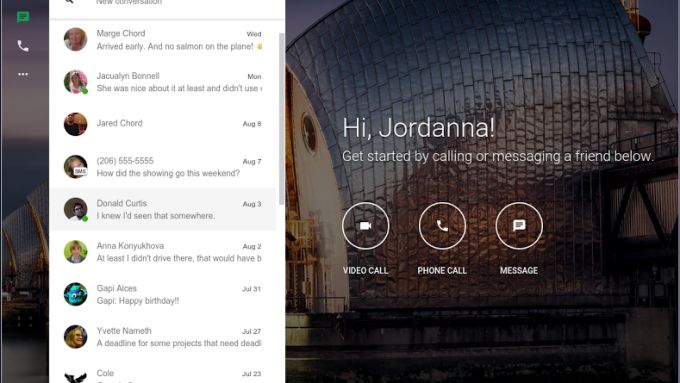Screen dimensions: 680x383
Task: Click Jacualyn Bonnell's avatar photo
Action: coord(75,82)
